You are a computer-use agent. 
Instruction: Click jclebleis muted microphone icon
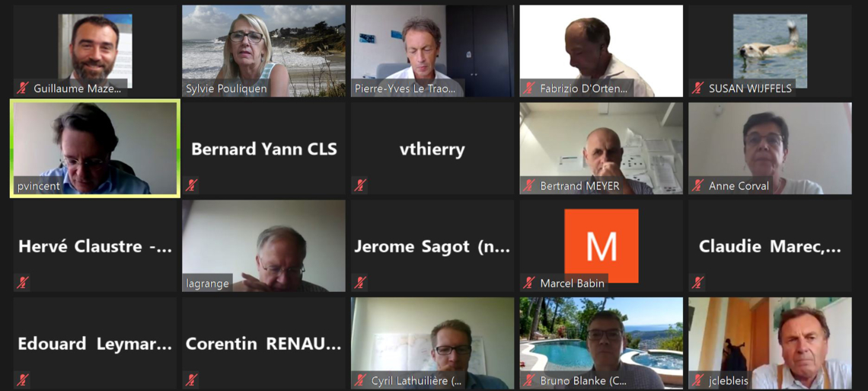click(x=698, y=380)
